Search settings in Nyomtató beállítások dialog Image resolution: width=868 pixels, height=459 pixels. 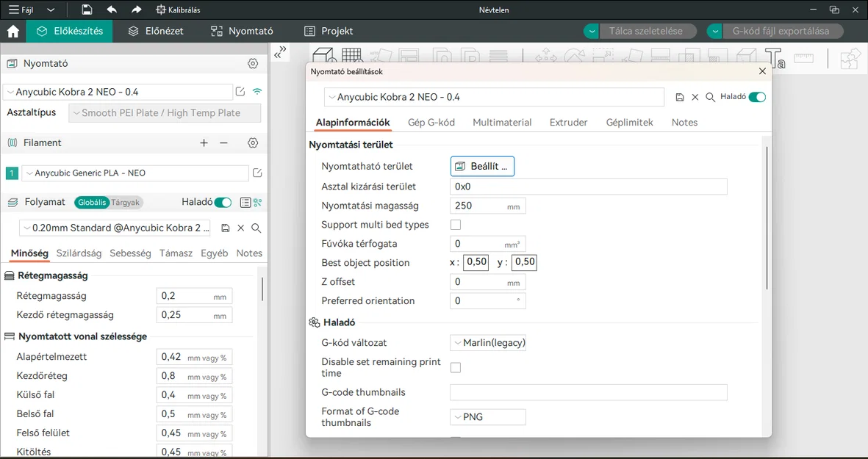[x=710, y=98]
